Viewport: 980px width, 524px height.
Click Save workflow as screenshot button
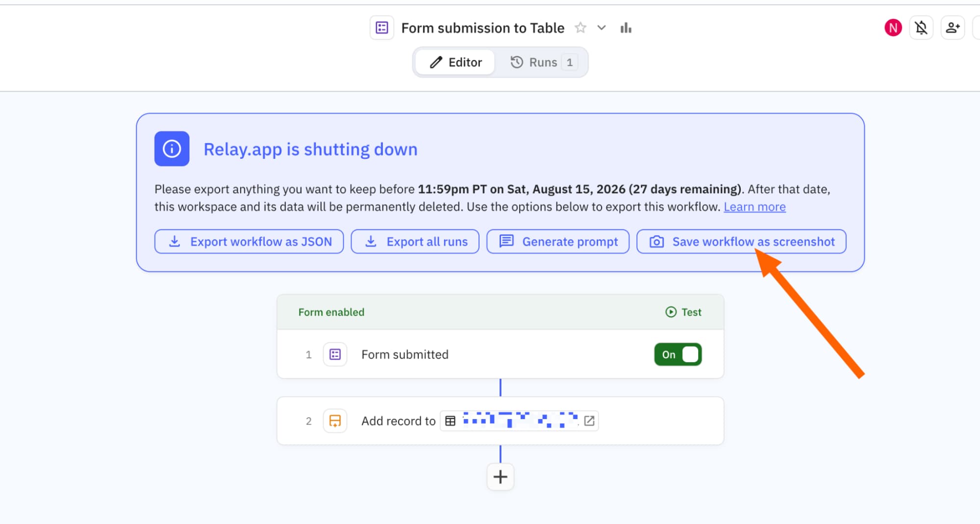pyautogui.click(x=741, y=242)
